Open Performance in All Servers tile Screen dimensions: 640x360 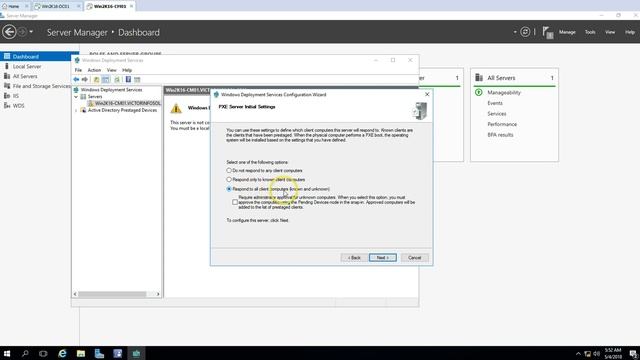click(x=502, y=124)
